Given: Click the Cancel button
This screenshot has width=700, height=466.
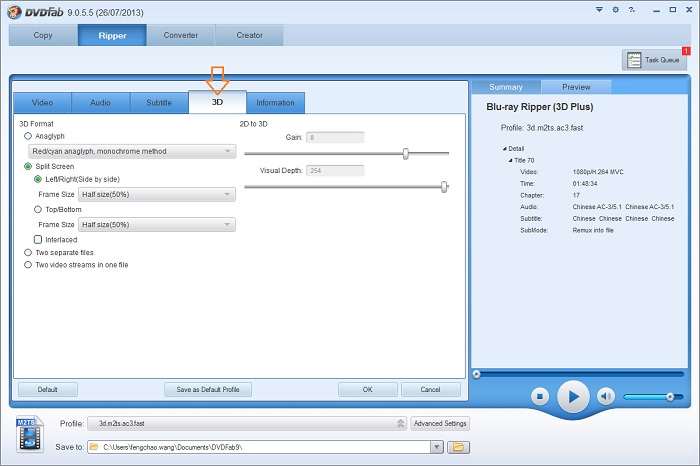Looking at the screenshot, I should point(430,389).
